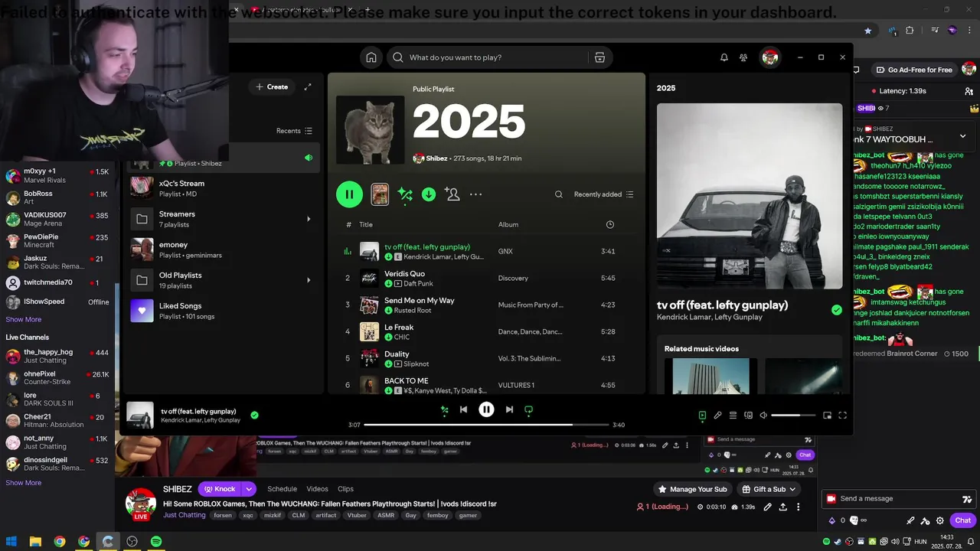The image size is (980, 551).
Task: Show lyrics via microphone icon
Action: click(x=717, y=416)
